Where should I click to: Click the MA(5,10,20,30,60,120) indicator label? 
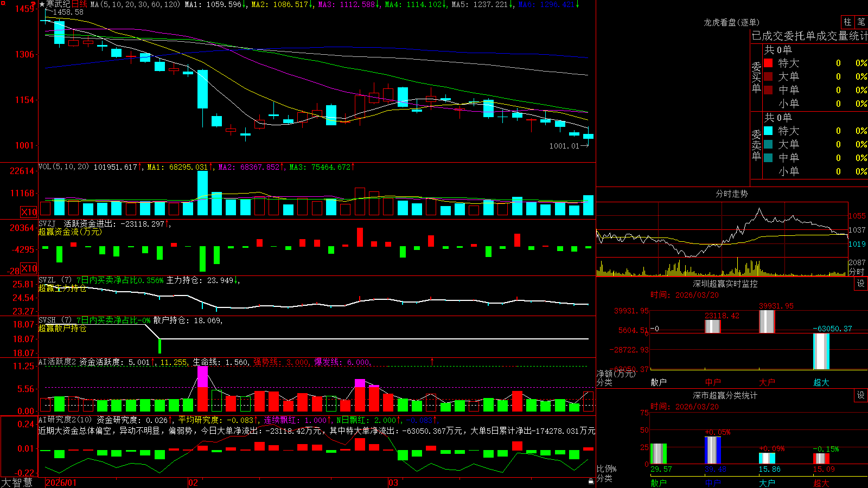[x=135, y=4]
